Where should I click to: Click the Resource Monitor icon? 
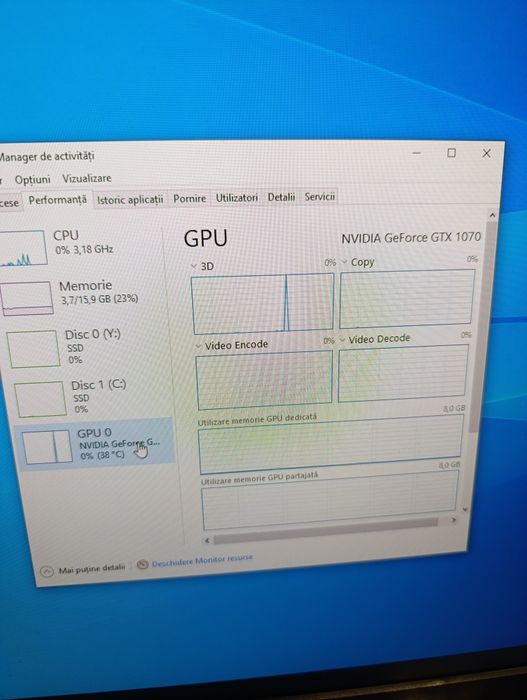click(x=142, y=564)
